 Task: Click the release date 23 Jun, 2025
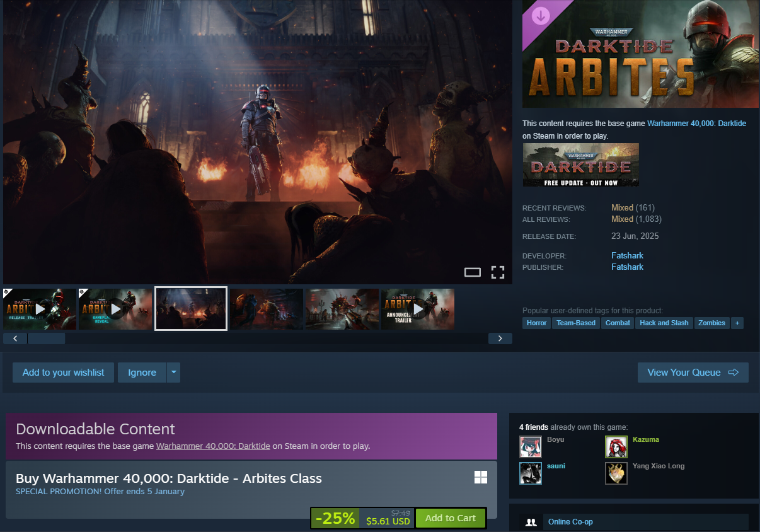[x=635, y=236]
